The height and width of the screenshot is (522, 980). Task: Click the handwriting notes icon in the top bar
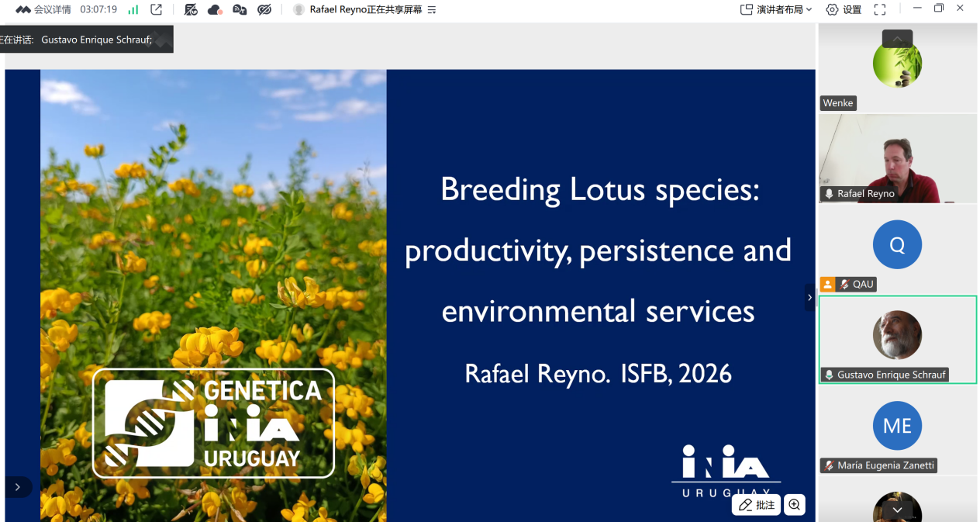pyautogui.click(x=191, y=9)
